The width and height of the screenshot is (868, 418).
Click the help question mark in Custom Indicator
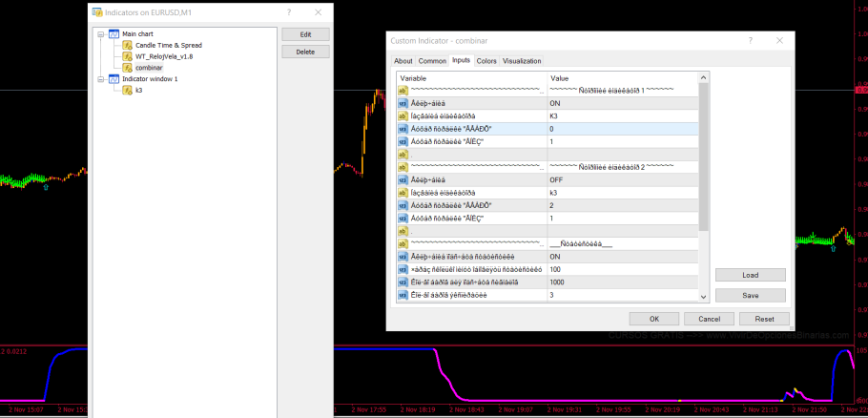(750, 41)
